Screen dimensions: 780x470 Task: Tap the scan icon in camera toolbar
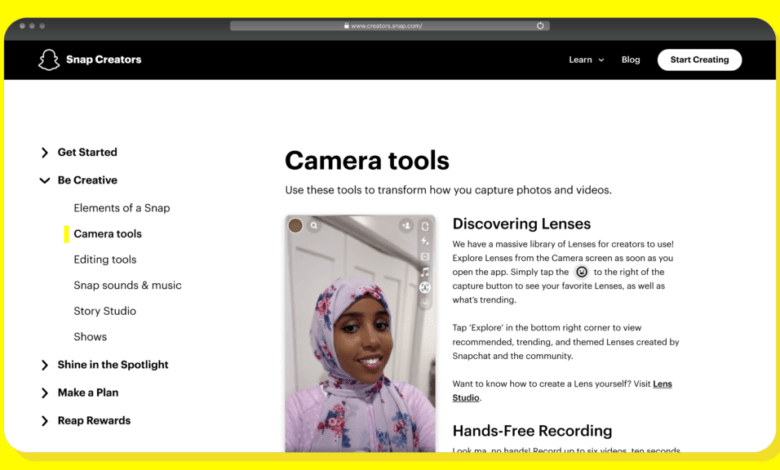point(425,287)
